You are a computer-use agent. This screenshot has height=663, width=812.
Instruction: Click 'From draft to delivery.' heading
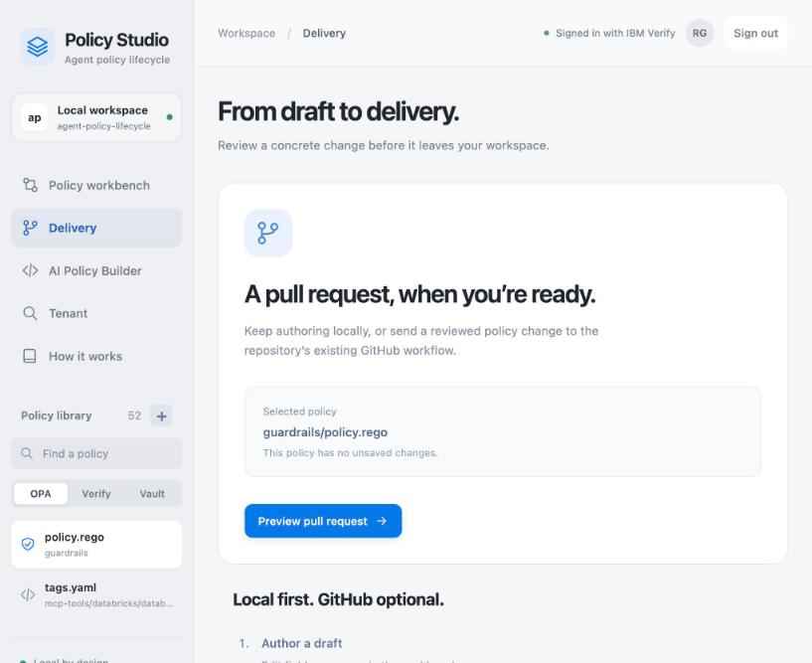pyautogui.click(x=339, y=111)
